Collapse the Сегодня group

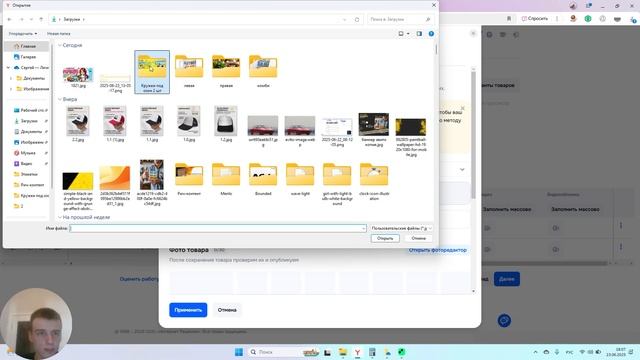(60, 45)
